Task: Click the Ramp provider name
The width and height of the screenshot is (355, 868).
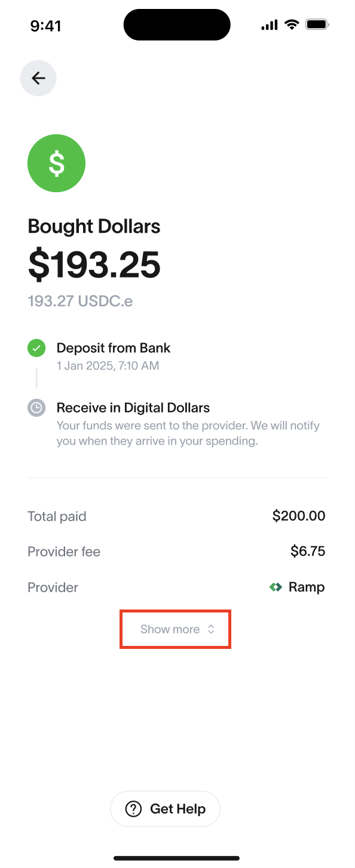Action: [307, 587]
